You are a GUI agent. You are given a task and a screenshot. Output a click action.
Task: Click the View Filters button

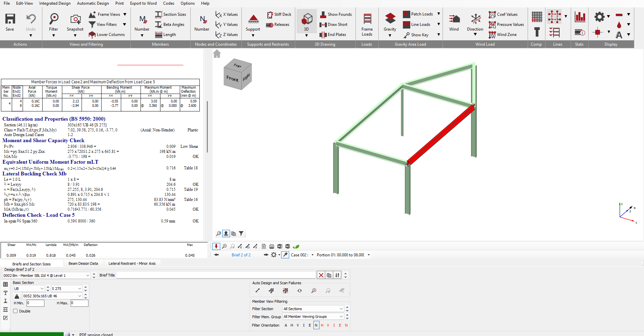(x=103, y=25)
